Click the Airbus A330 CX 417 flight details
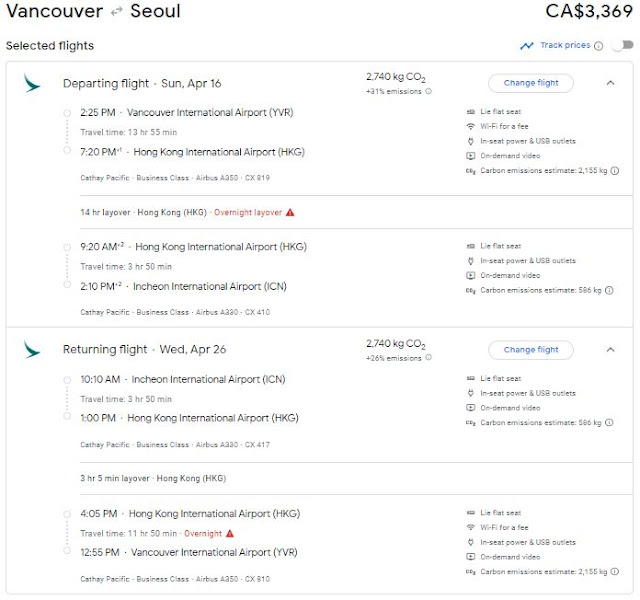 (175, 445)
